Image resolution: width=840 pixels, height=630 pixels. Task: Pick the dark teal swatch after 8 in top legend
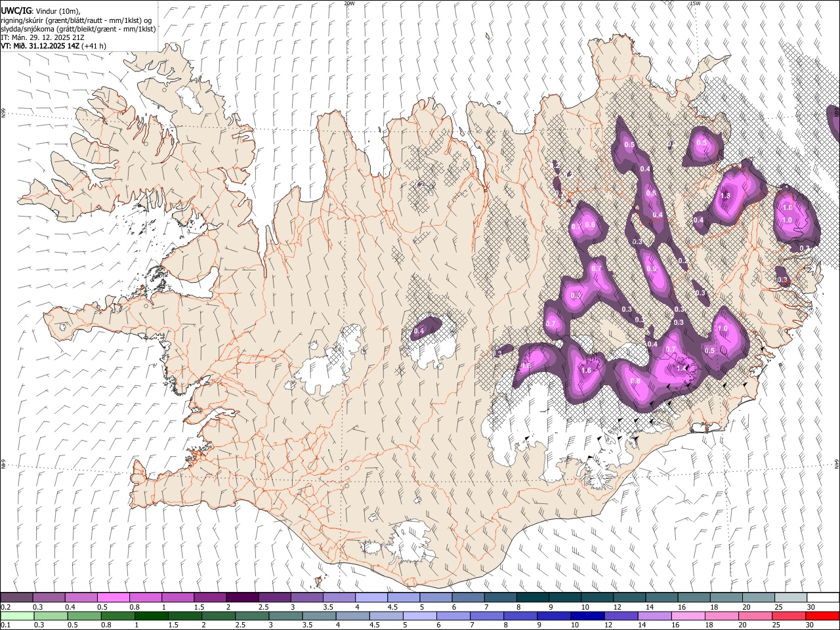coord(533,598)
